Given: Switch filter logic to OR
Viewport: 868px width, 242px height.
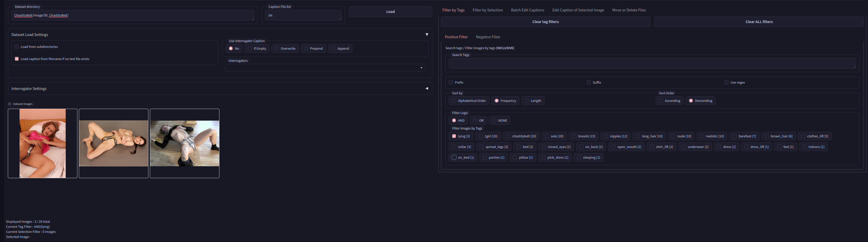Looking at the screenshot, I should click(475, 121).
